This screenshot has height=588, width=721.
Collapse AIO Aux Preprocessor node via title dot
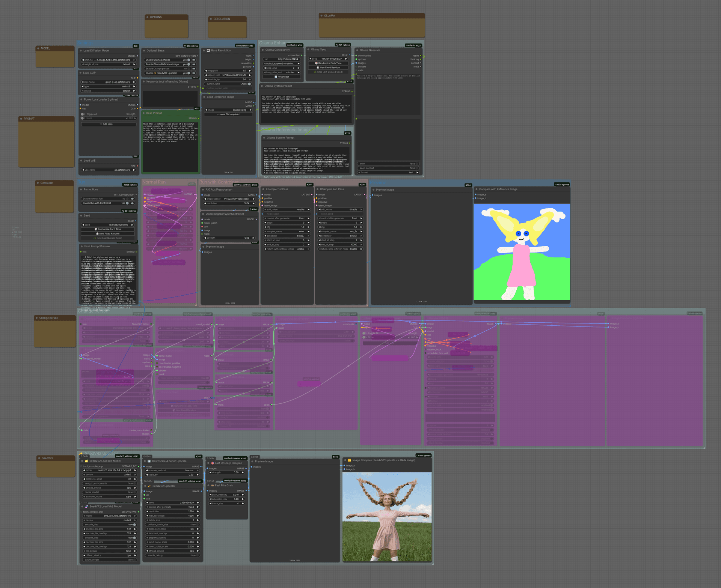tap(203, 189)
